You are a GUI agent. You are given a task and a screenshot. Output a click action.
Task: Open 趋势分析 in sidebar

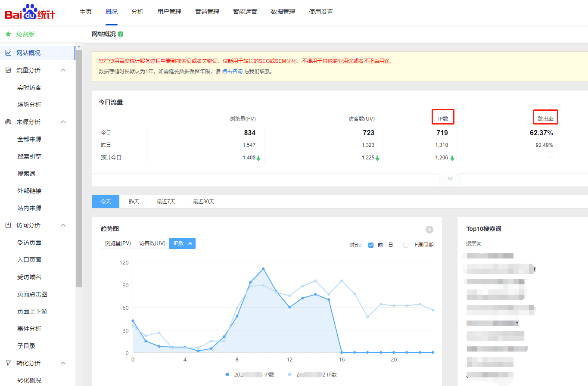point(29,105)
